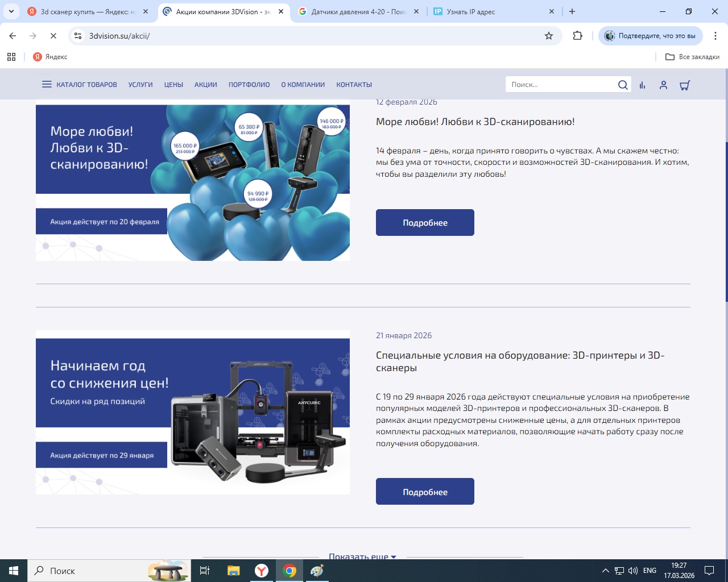The image size is (728, 582).
Task: Click the date '21 января 2026'
Action: [x=404, y=335]
